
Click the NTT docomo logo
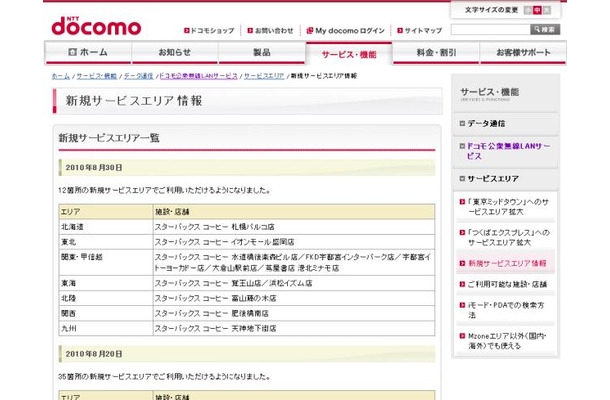coord(94,22)
